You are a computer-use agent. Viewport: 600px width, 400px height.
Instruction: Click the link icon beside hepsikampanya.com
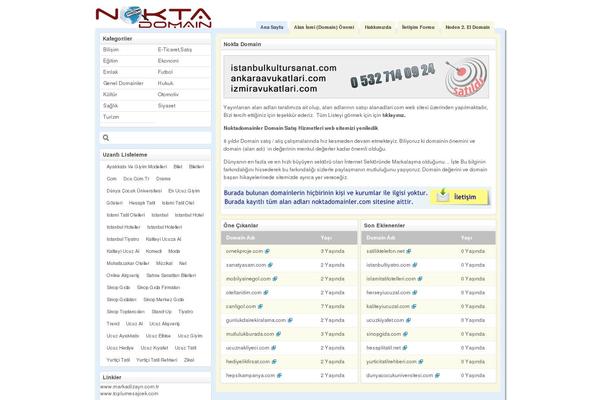pos(279,375)
